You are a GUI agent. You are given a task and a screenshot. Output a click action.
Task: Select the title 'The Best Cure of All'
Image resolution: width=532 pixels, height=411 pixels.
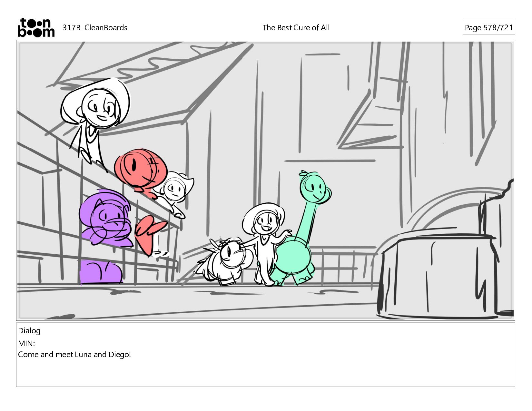296,28
